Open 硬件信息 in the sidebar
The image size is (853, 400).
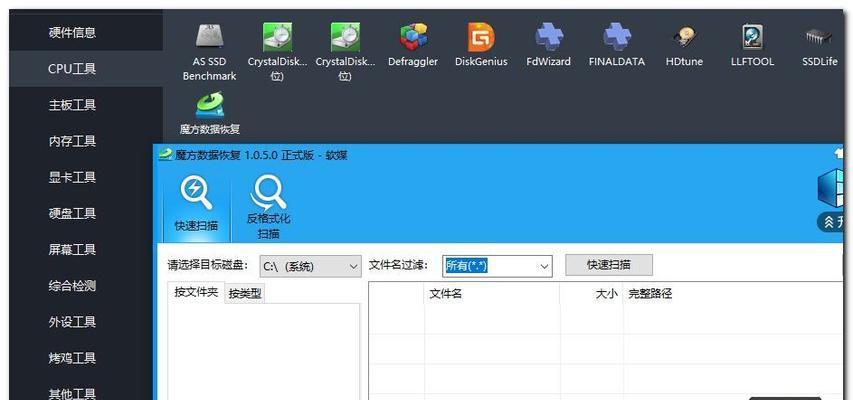click(x=72, y=33)
